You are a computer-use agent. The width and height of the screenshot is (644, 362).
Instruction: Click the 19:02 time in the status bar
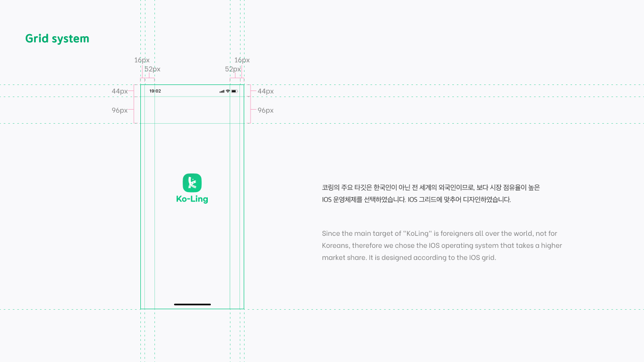coord(155,91)
